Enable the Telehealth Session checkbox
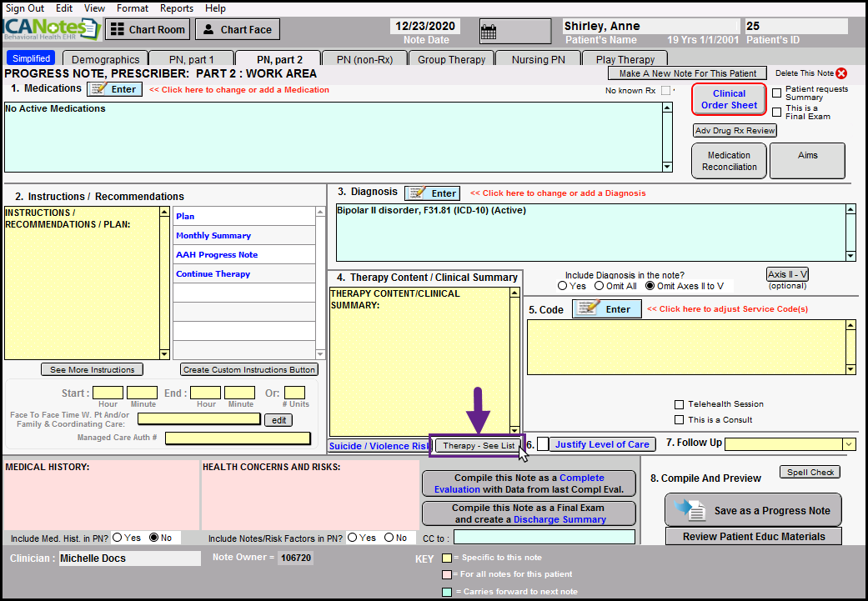 (x=679, y=404)
